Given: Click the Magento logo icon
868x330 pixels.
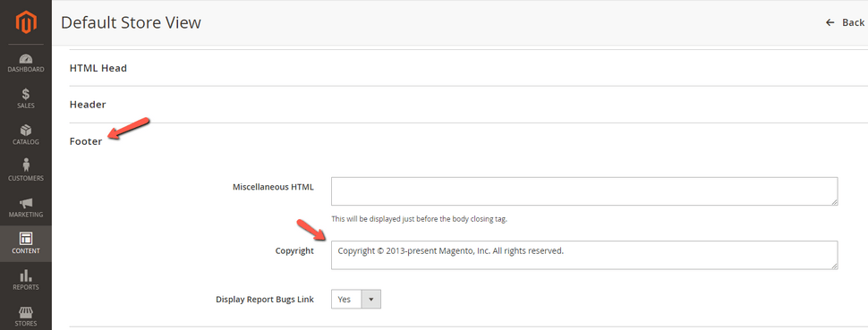Looking at the screenshot, I should coord(26,22).
